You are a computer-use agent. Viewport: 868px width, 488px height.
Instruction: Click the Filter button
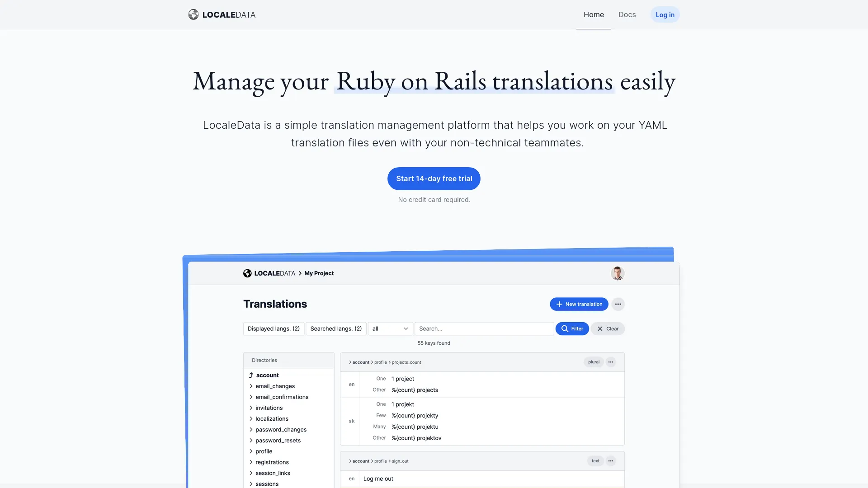pos(572,328)
